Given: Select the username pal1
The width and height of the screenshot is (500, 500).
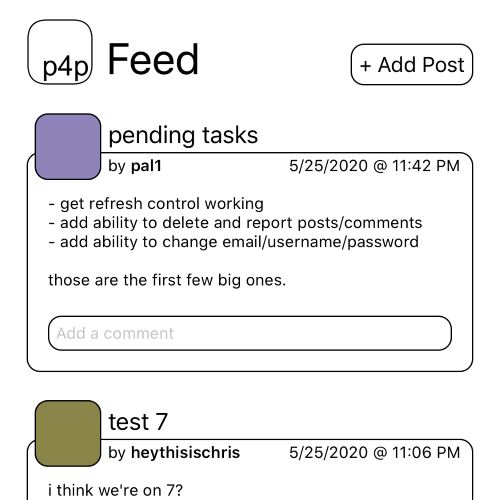Looking at the screenshot, I should point(146,166).
